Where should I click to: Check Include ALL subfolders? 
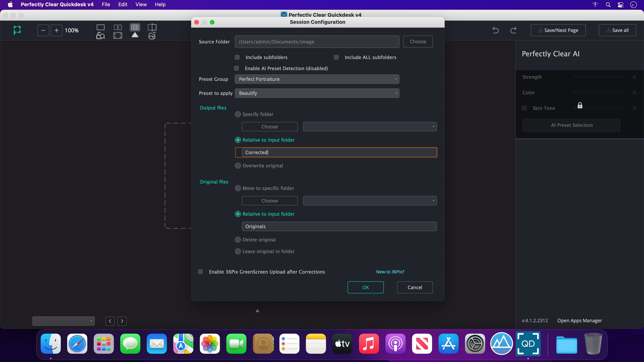336,57
